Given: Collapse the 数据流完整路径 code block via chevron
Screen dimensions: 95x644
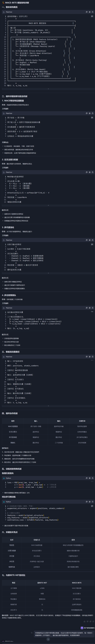Looking at the screenshot, I should pos(48,406).
